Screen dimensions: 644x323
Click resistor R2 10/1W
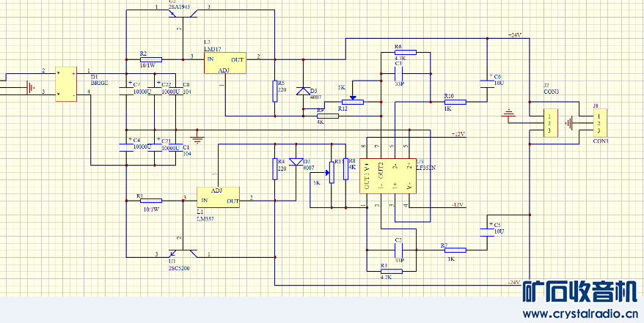tap(151, 59)
